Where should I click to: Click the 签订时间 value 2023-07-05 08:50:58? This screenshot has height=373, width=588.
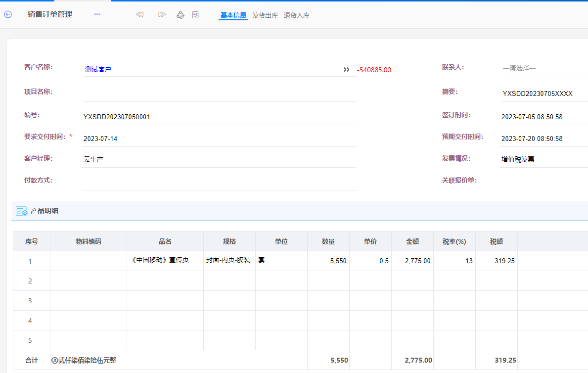pyautogui.click(x=532, y=117)
